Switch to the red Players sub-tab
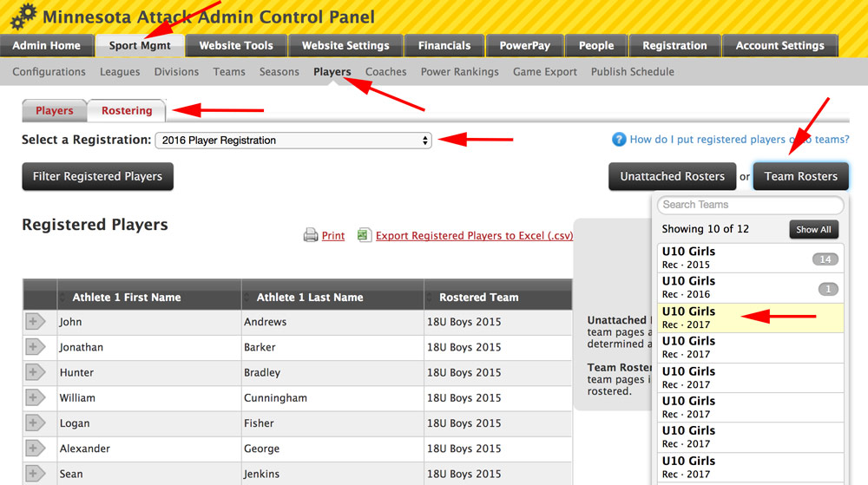Viewport: 868px width, 485px height. tap(54, 110)
